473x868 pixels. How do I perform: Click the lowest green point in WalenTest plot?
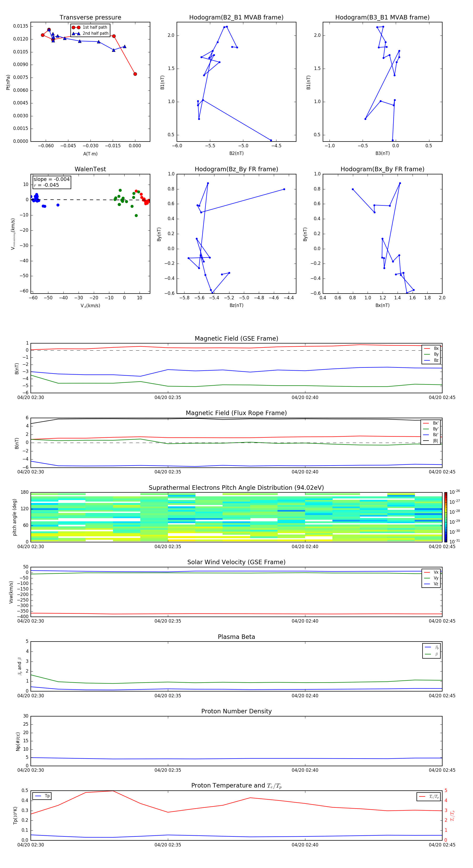point(136,216)
